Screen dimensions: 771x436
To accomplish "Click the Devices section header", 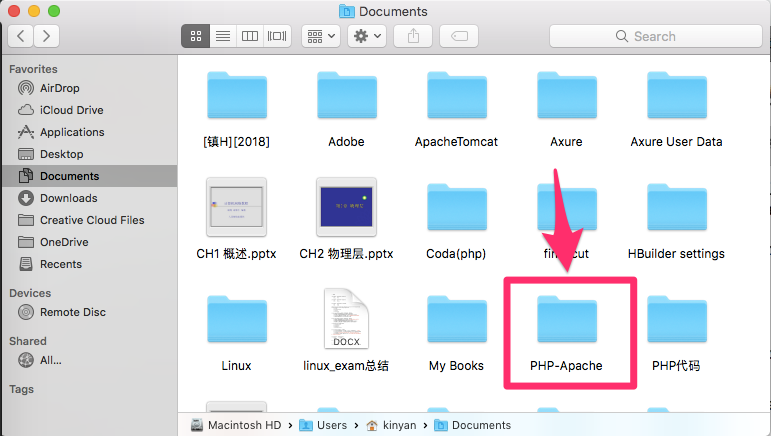I will (30, 293).
